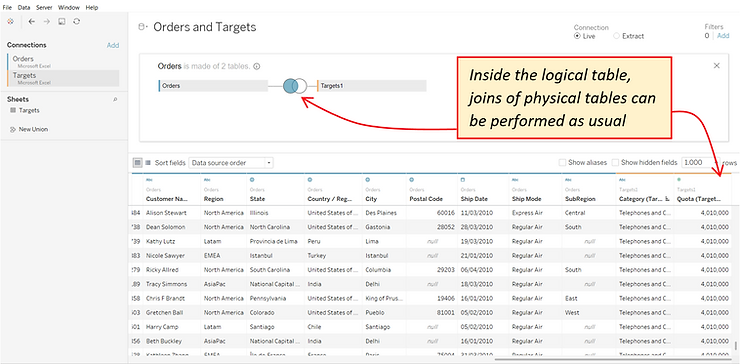Click the horizontal scrollbar of the data grid
The height and width of the screenshot is (364, 740).
(x=613, y=359)
